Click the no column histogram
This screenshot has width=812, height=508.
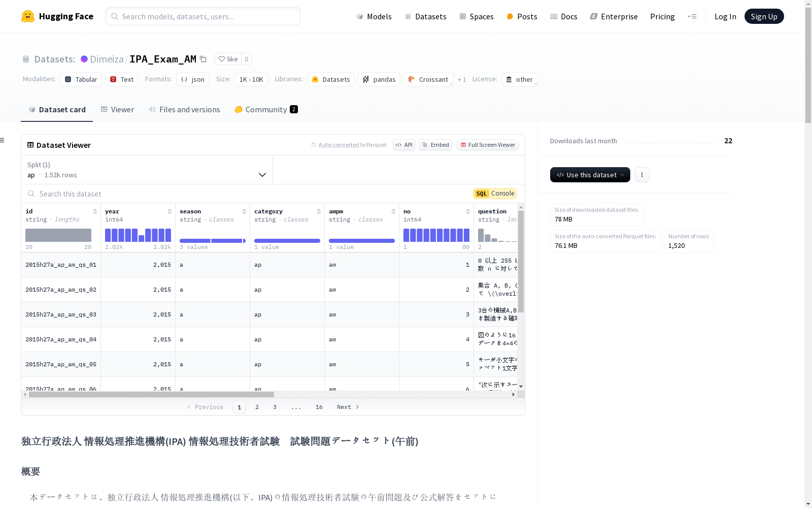(436, 235)
